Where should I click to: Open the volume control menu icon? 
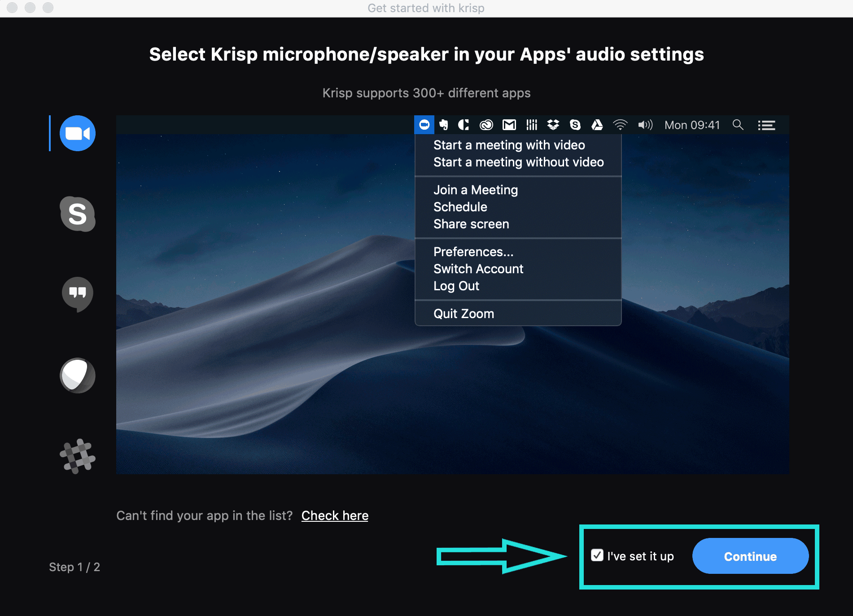click(x=645, y=125)
